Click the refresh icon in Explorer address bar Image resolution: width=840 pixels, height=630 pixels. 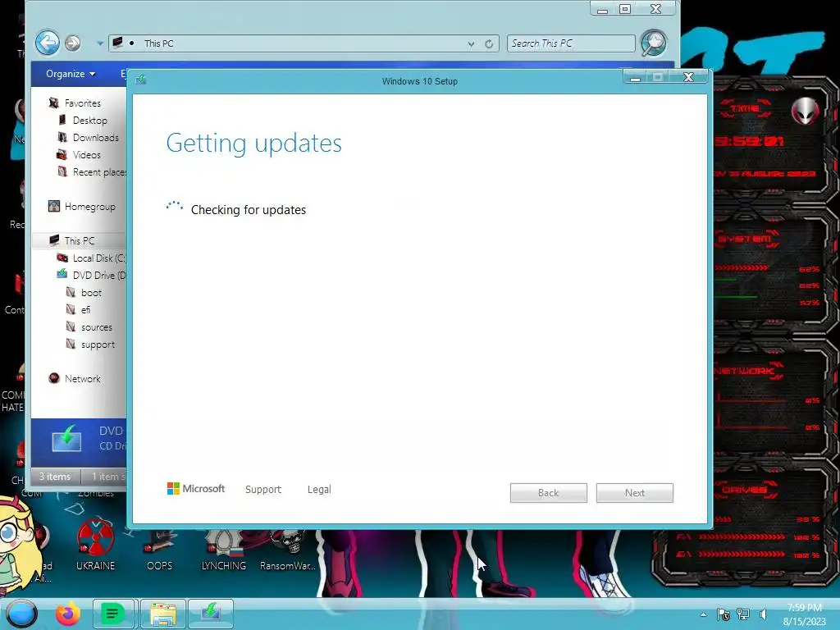pos(489,44)
